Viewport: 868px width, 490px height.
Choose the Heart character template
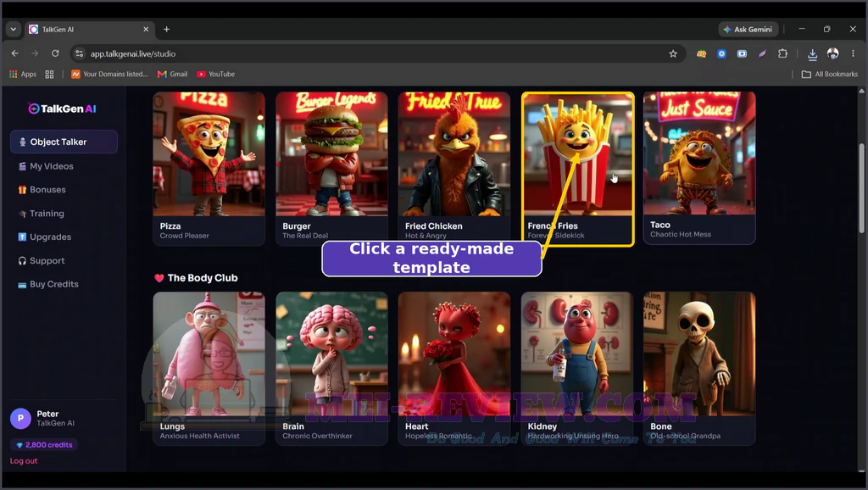tap(454, 368)
